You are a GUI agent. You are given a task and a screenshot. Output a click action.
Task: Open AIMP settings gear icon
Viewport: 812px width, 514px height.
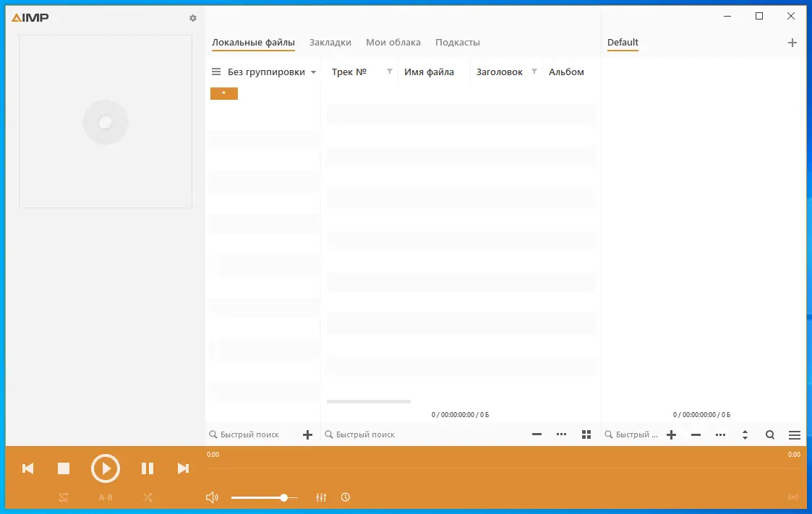click(x=192, y=18)
